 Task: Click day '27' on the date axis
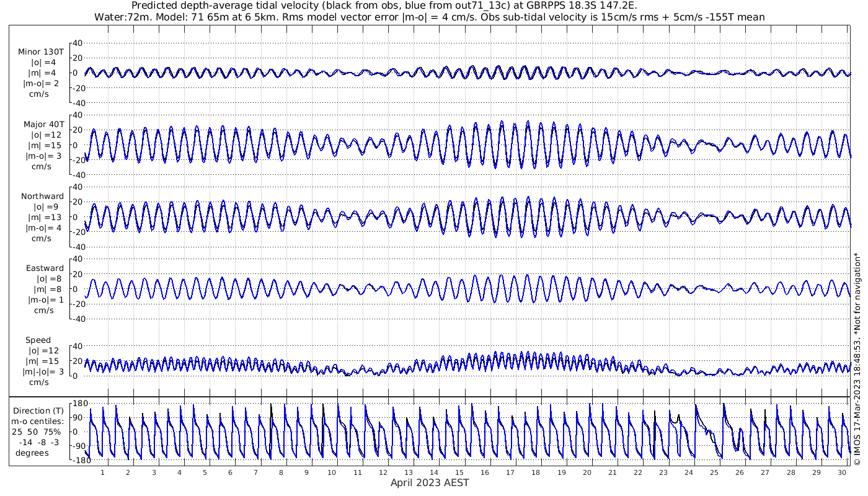[x=765, y=472]
